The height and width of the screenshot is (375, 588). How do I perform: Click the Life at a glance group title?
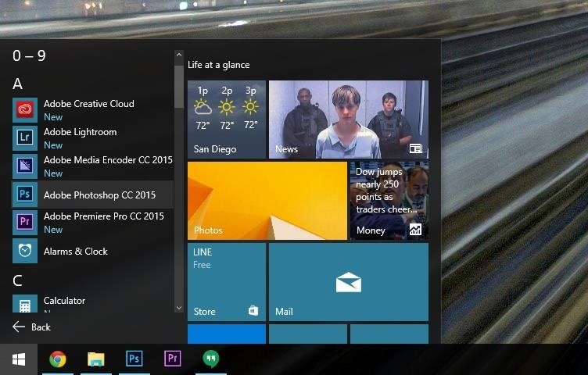[219, 65]
